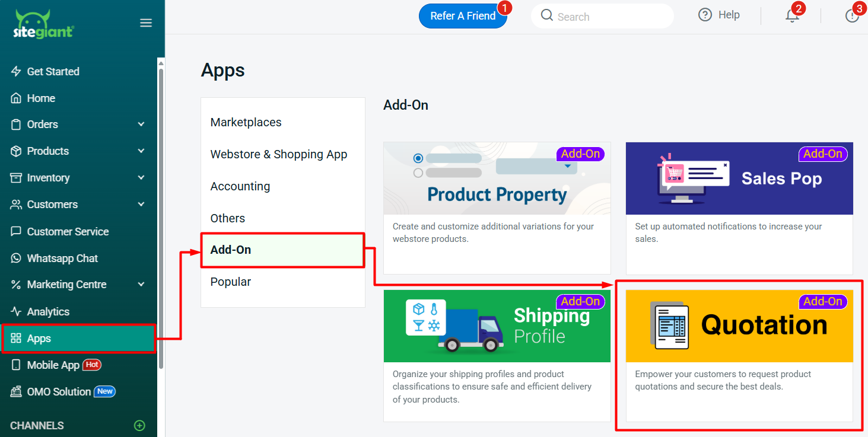Expand the Orders menu chevron

coord(141,125)
